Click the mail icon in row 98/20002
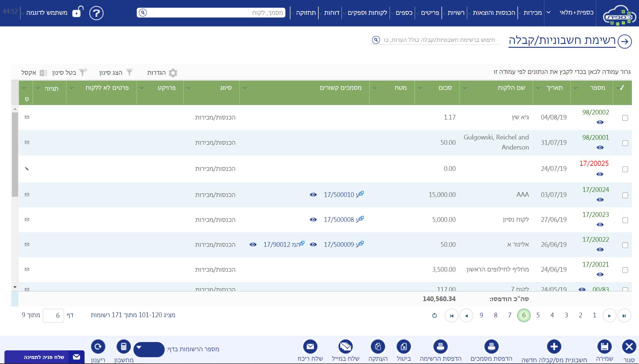This screenshot has height=364, width=639. tap(27, 117)
